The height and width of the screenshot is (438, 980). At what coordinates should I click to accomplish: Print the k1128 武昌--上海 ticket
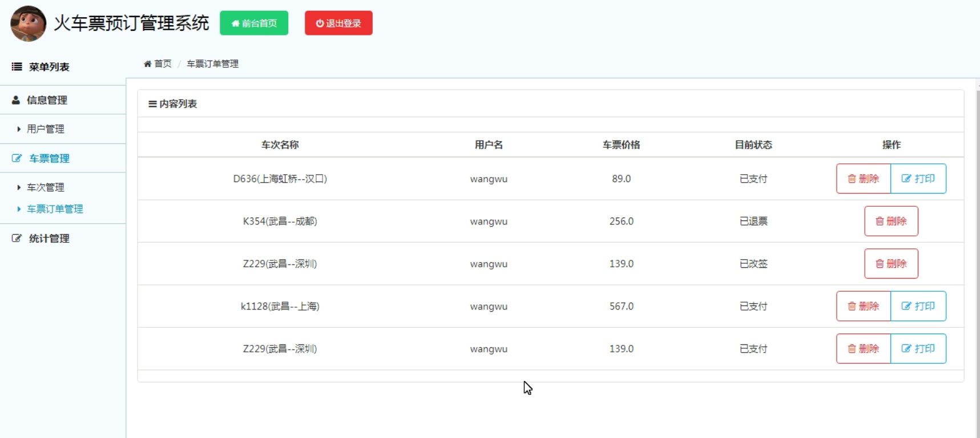click(918, 306)
